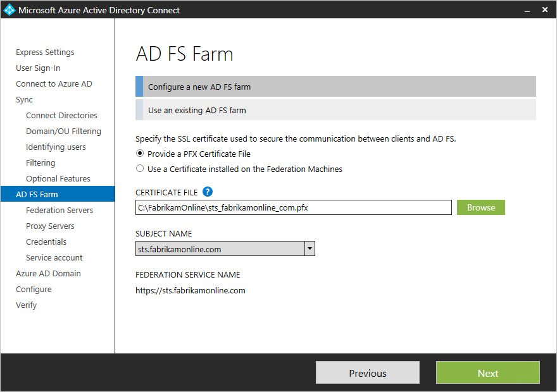557x392 pixels.
Task: Open the Subject Name dropdown
Action: click(x=310, y=249)
